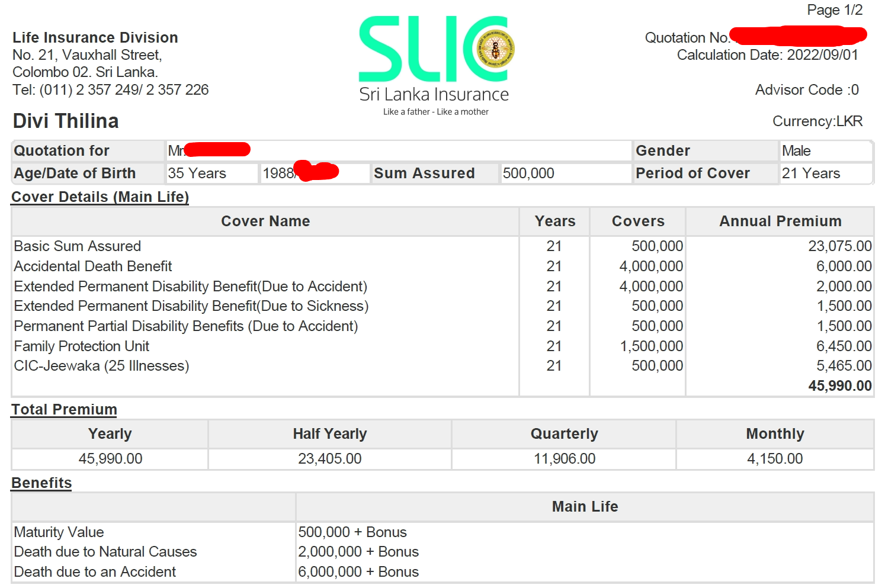885x588 pixels.
Task: Click the 'Half Yearly' column header
Action: click(x=330, y=434)
